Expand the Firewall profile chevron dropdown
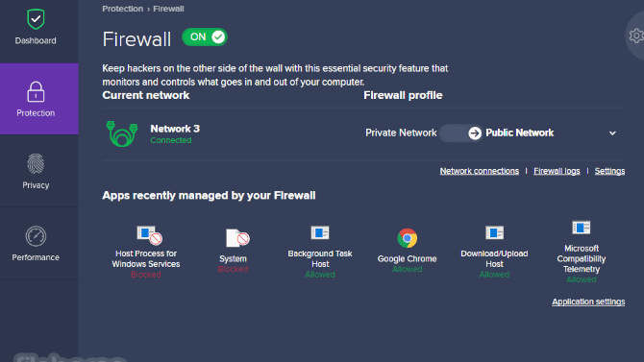The image size is (644, 362). (612, 133)
